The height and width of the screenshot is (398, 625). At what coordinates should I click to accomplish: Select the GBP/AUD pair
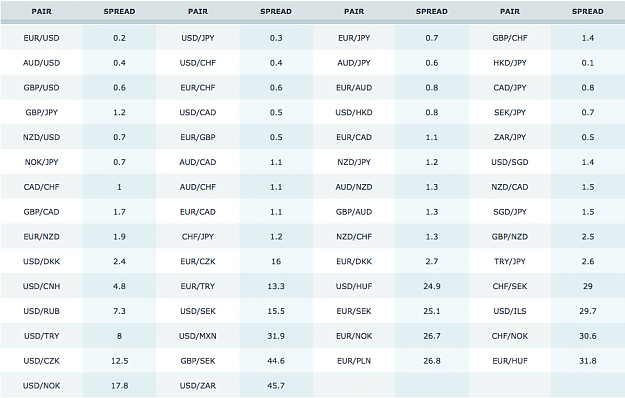(354, 212)
